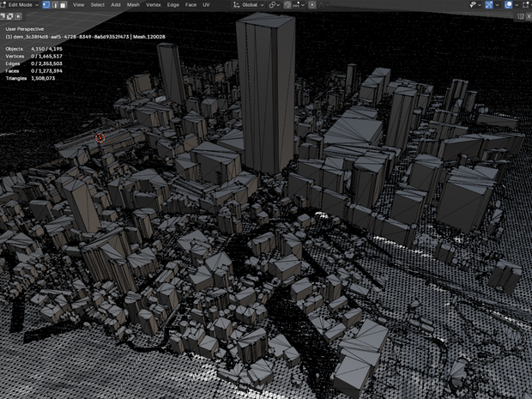
Task: Click the X axis mirror button
Action: click(529, 16)
